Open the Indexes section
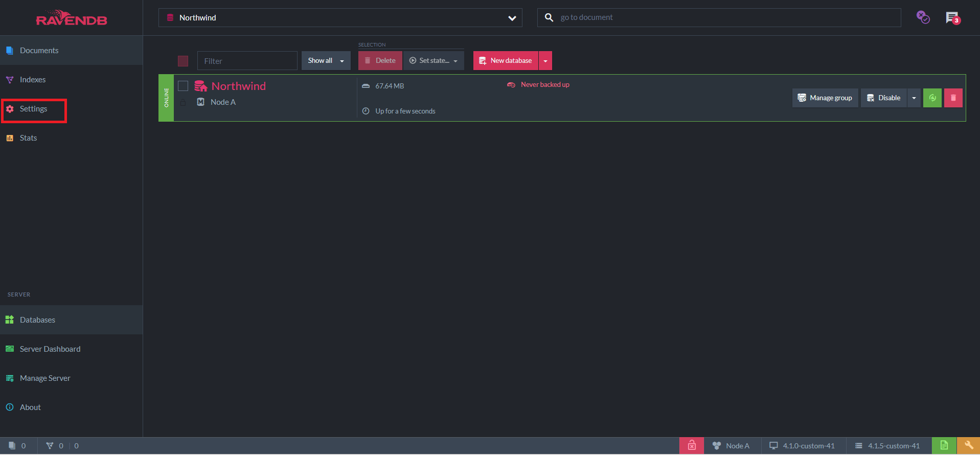Image resolution: width=980 pixels, height=455 pixels. pyautogui.click(x=71, y=79)
